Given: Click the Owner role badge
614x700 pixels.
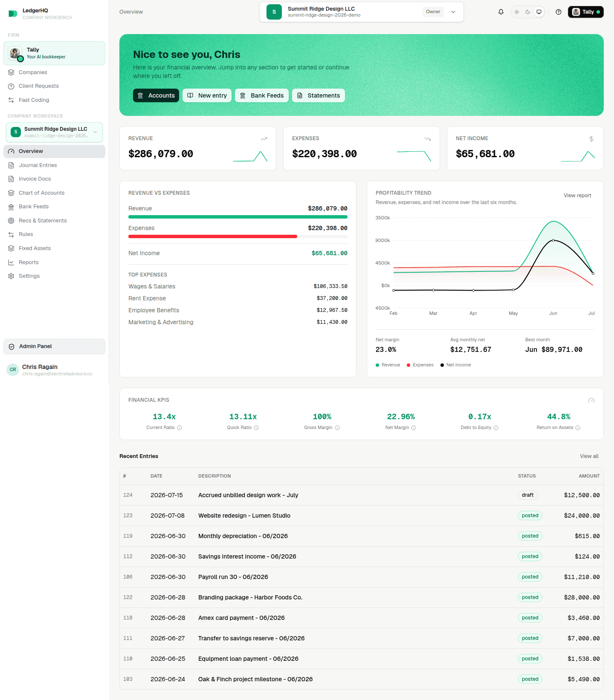Looking at the screenshot, I should (433, 12).
